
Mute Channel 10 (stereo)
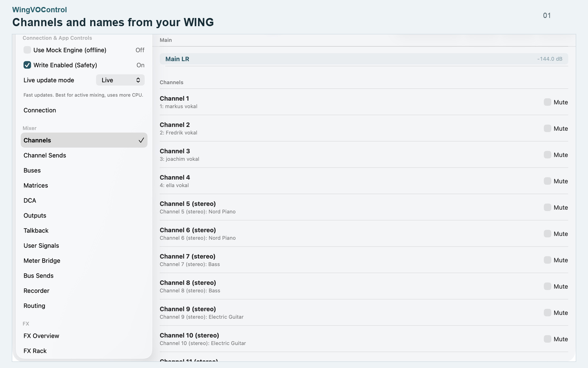coord(548,339)
